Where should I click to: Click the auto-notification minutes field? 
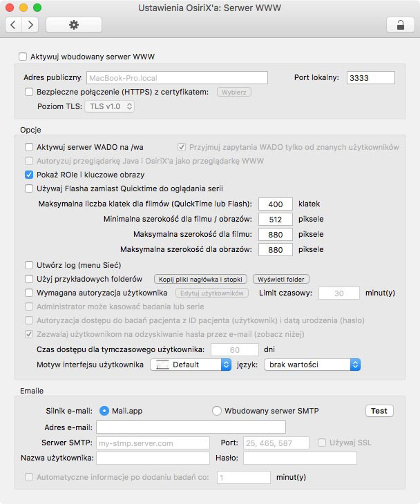point(244,477)
